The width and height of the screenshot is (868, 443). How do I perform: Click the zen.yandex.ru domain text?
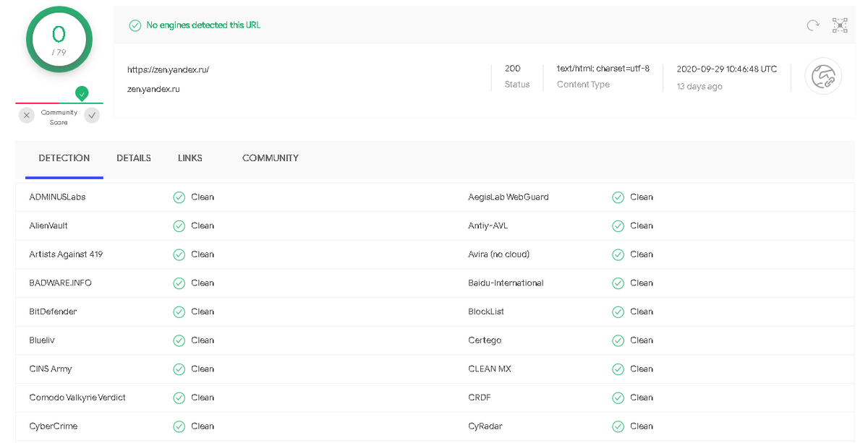click(153, 90)
